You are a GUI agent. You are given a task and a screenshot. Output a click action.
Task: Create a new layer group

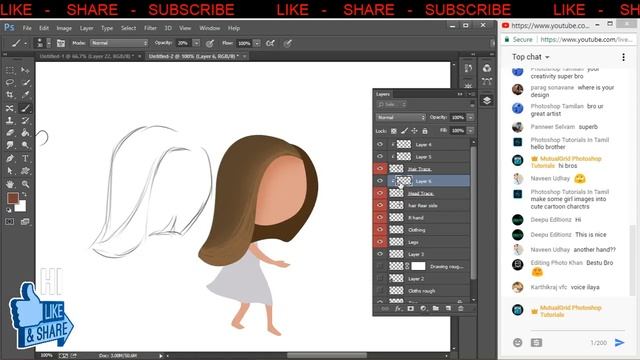(436, 309)
